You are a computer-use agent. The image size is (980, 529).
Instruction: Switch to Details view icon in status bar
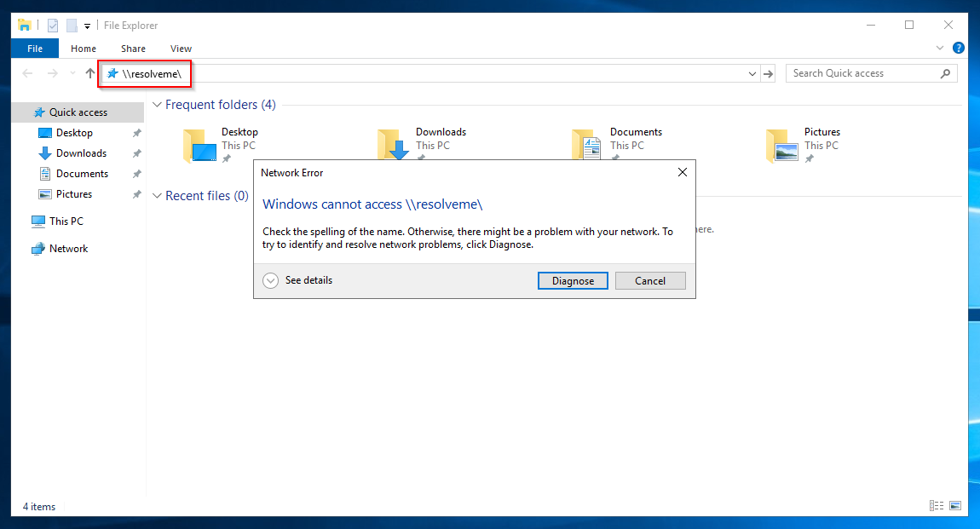pyautogui.click(x=937, y=506)
